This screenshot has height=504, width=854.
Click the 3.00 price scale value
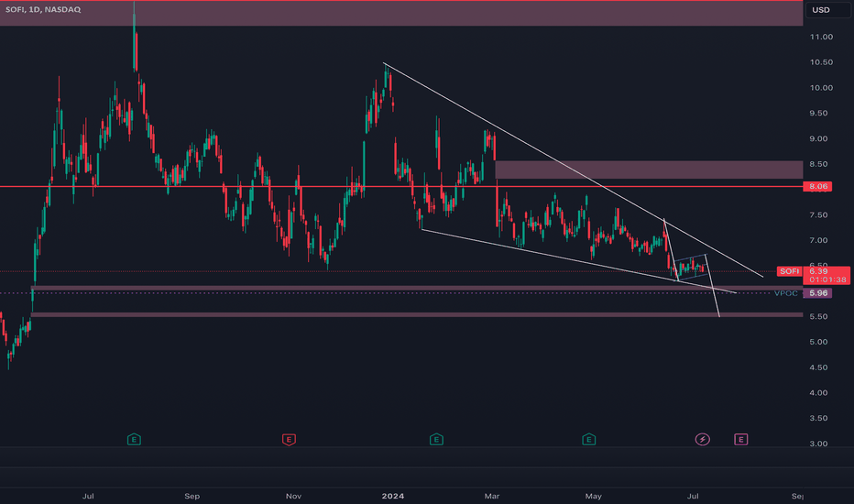coord(818,444)
